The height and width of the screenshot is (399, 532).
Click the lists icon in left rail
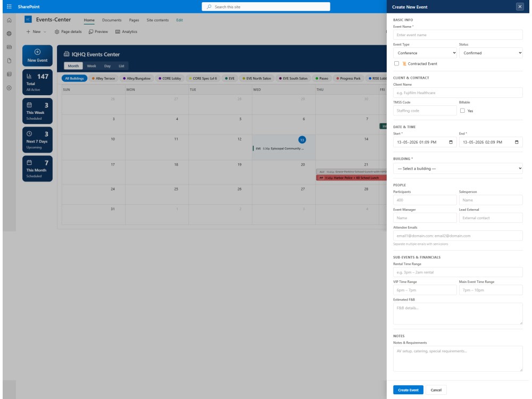pos(9,74)
